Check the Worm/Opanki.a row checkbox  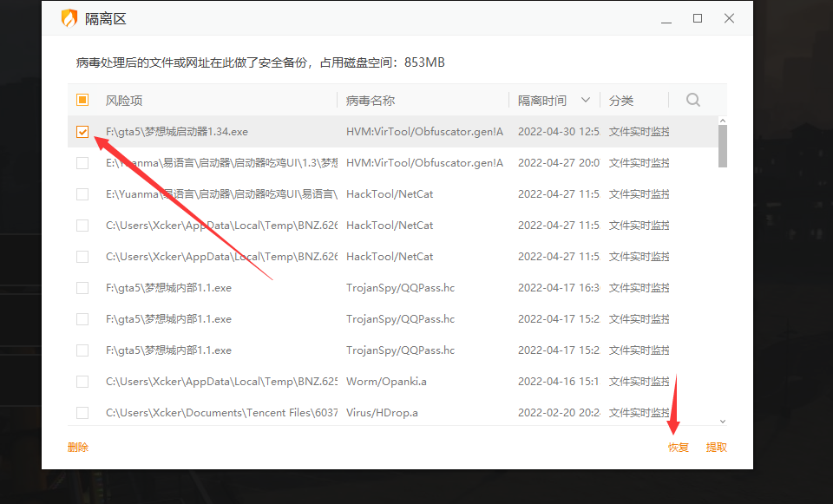click(82, 382)
